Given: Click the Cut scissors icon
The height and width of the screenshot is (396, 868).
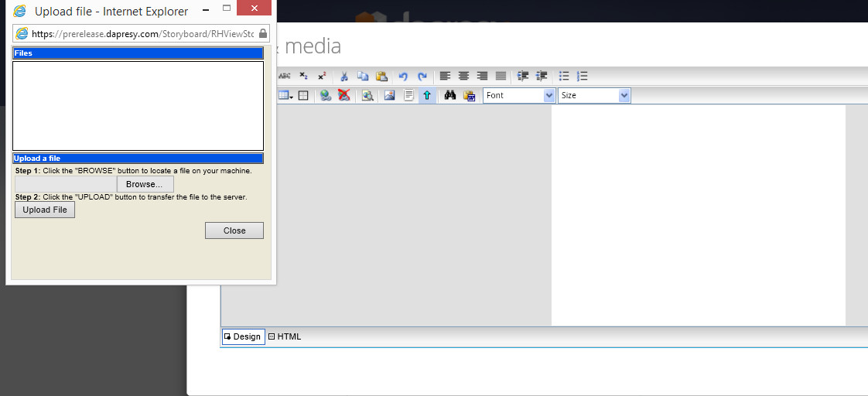Looking at the screenshot, I should (344, 76).
